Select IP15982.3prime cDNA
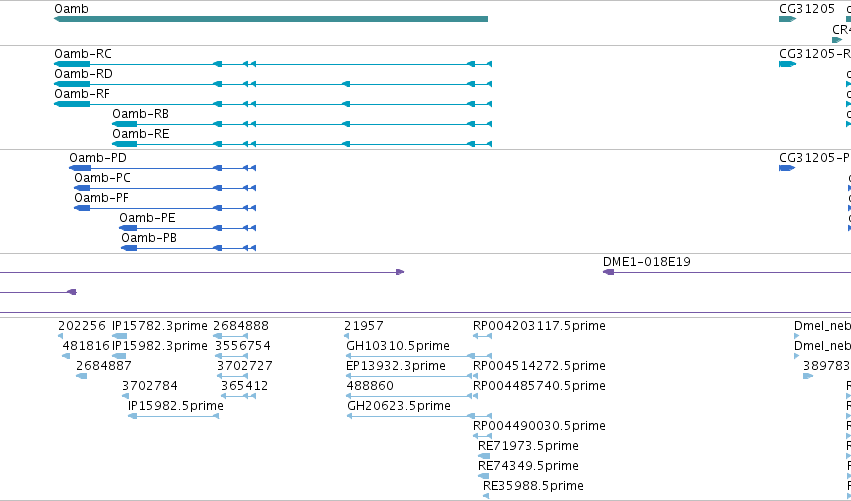851x501 pixels. 119,356
